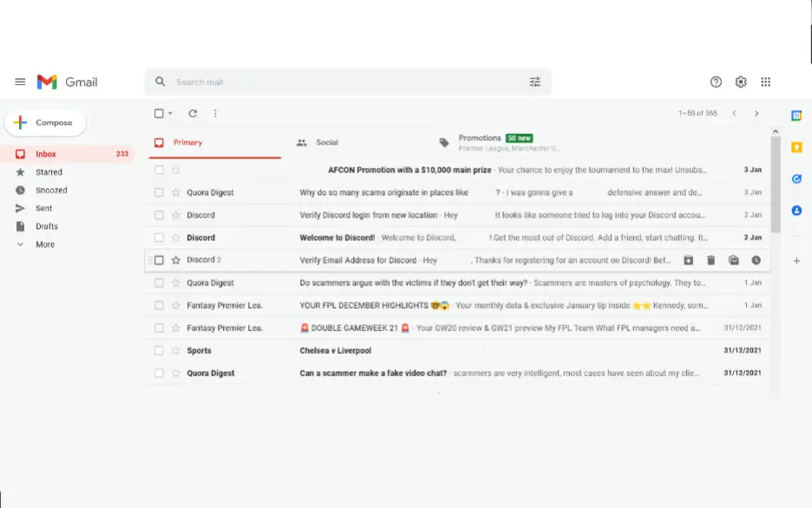
Task: Star the Chelsea v Liverpool email
Action: 176,351
